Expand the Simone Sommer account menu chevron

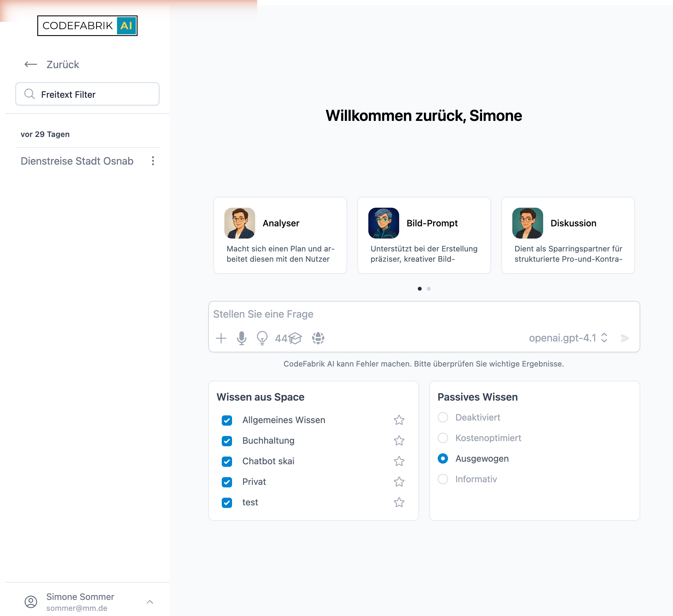coord(150,602)
